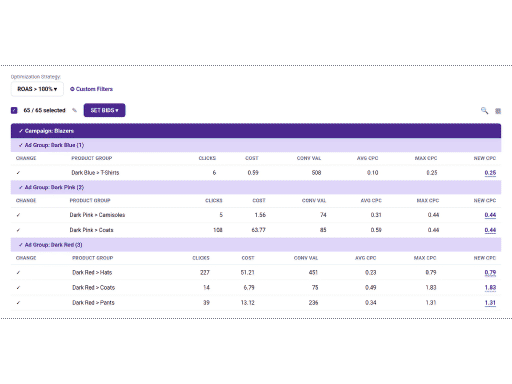Image resolution: width=512 pixels, height=384 pixels.
Task: Toggle the Ad Group: Dark Red checkmark
Action: click(x=21, y=245)
